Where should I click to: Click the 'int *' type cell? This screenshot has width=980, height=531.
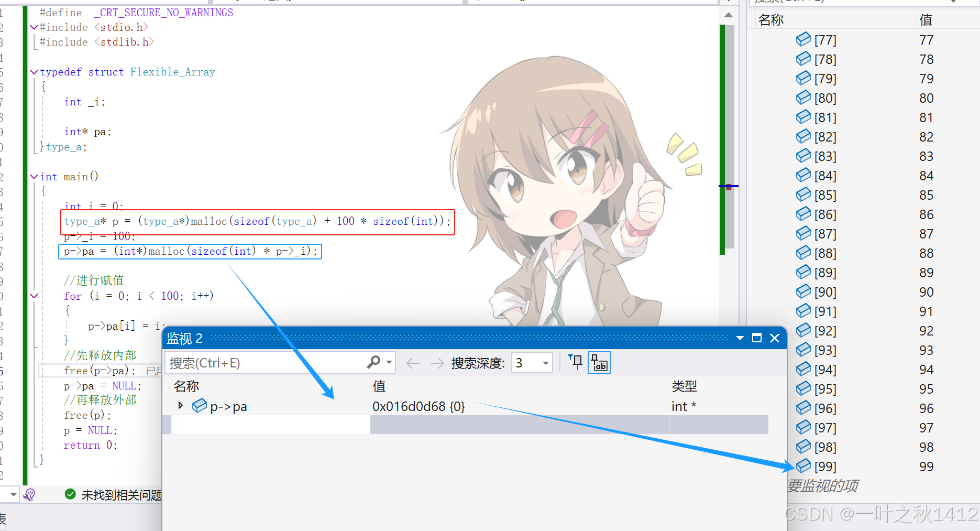click(684, 406)
